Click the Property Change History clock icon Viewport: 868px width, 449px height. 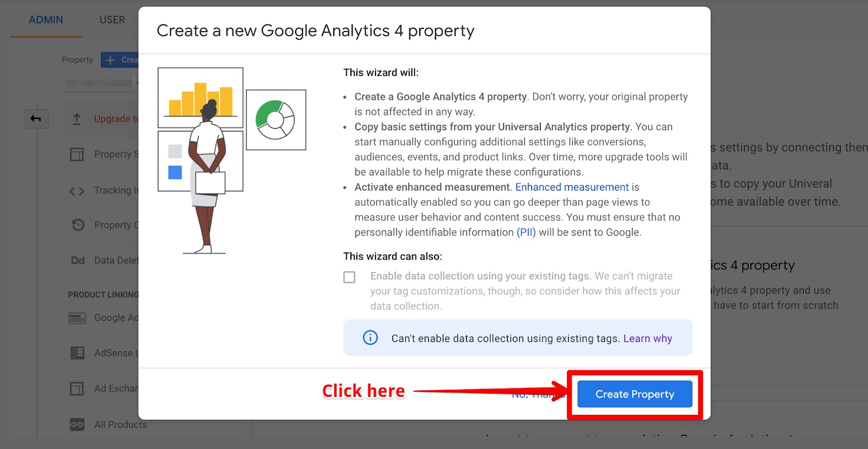[78, 225]
